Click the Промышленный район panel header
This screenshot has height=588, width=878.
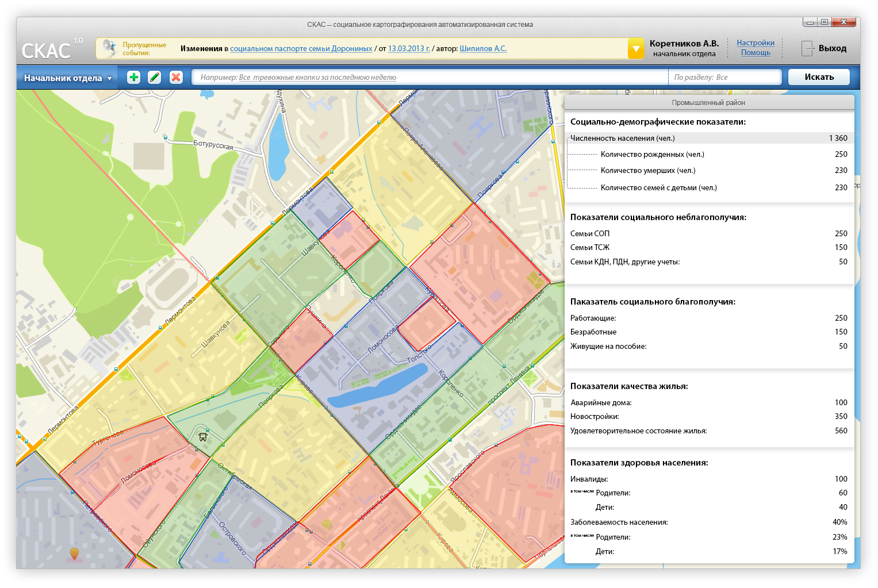[x=709, y=102]
